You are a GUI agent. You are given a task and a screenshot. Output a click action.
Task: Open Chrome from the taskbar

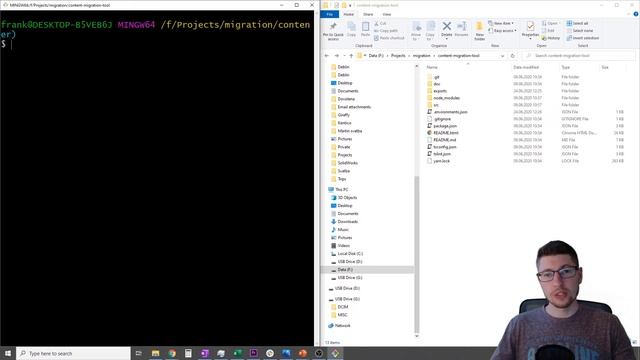click(172, 353)
